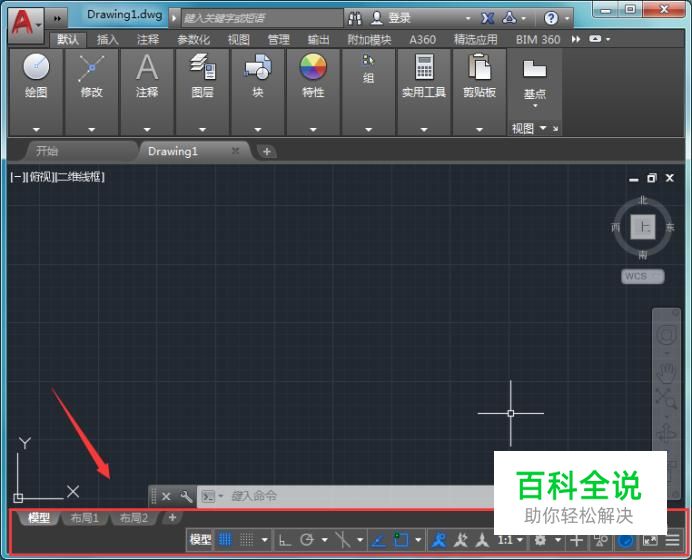
Task: Click the A360 triangle icon in title bar
Action: click(510, 18)
